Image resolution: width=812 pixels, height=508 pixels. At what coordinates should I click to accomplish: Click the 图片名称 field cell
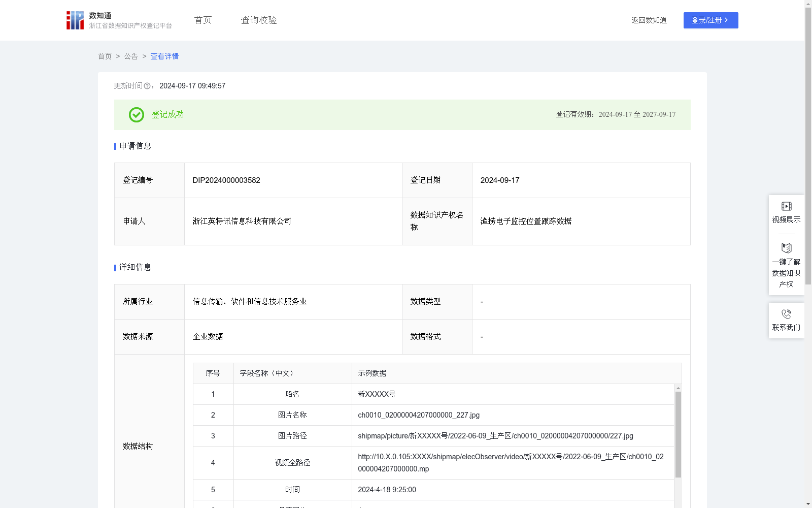(x=292, y=415)
